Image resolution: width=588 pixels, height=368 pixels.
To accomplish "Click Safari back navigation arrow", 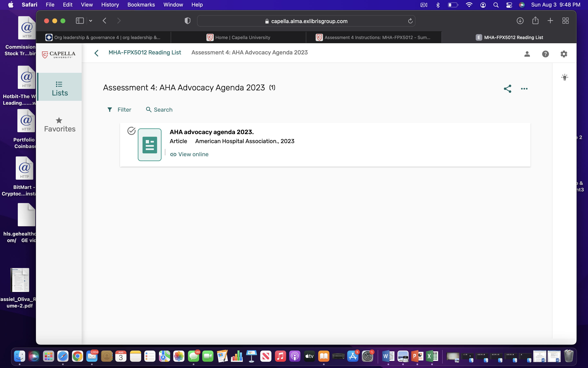I will click(105, 21).
